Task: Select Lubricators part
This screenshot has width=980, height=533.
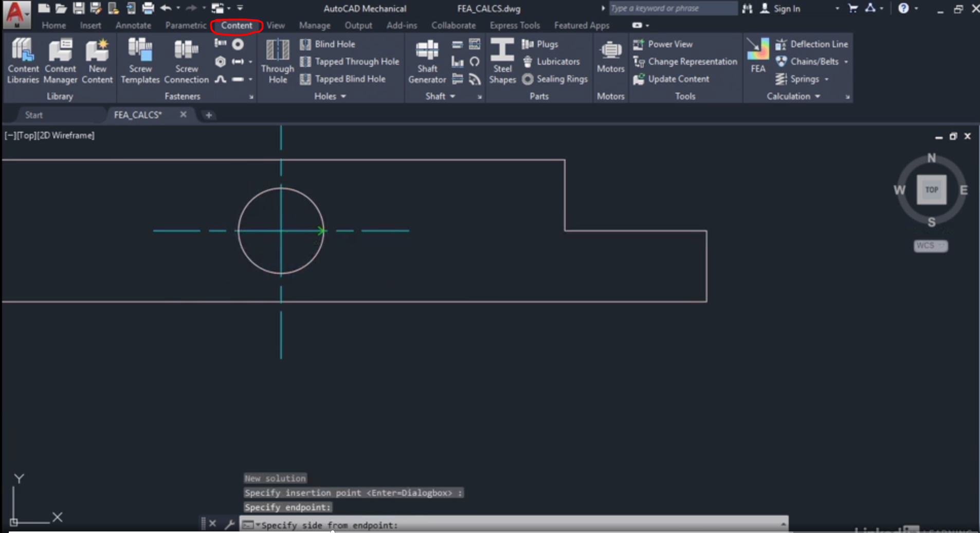Action: [551, 62]
